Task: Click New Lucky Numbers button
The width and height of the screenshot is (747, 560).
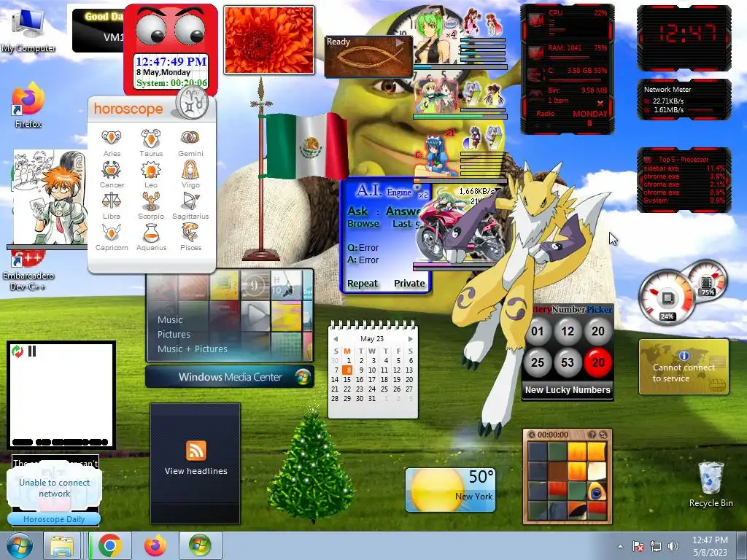Action: (568, 389)
